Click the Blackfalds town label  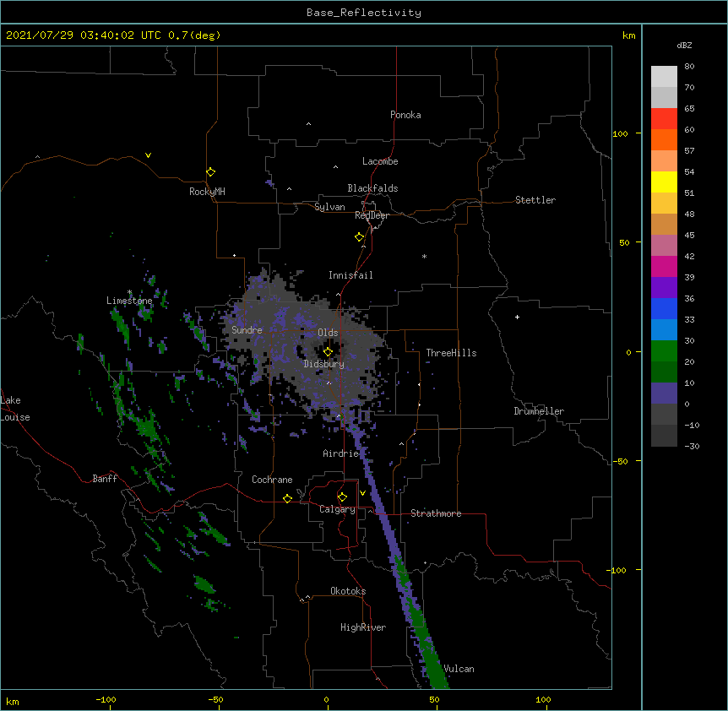coord(372,188)
